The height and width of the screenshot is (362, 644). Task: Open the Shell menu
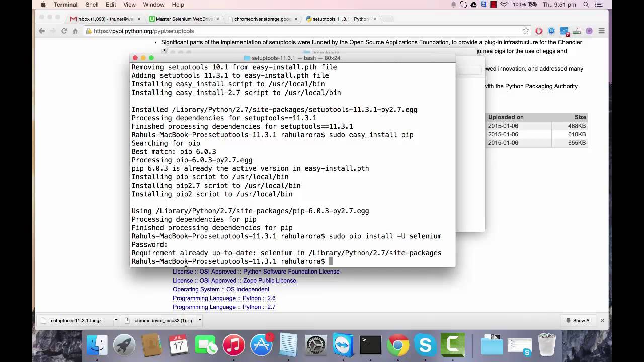pyautogui.click(x=92, y=5)
